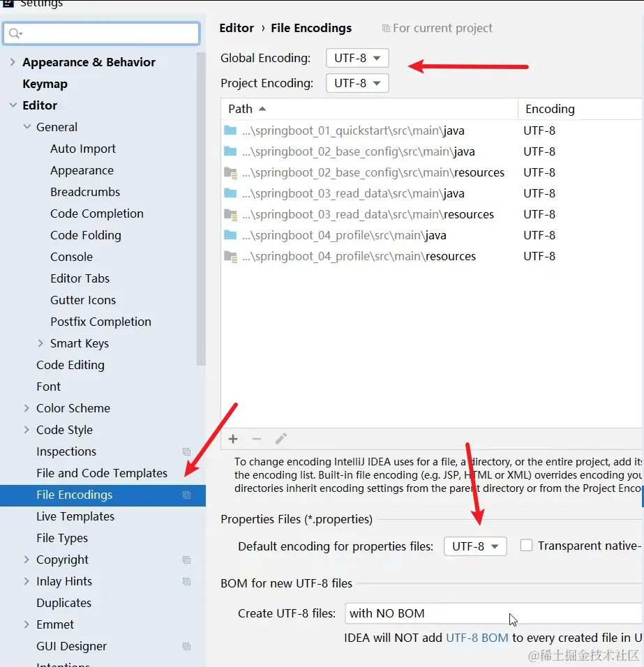Click the UTF-8 BOM link
The width and height of the screenshot is (644, 667).
click(x=477, y=638)
